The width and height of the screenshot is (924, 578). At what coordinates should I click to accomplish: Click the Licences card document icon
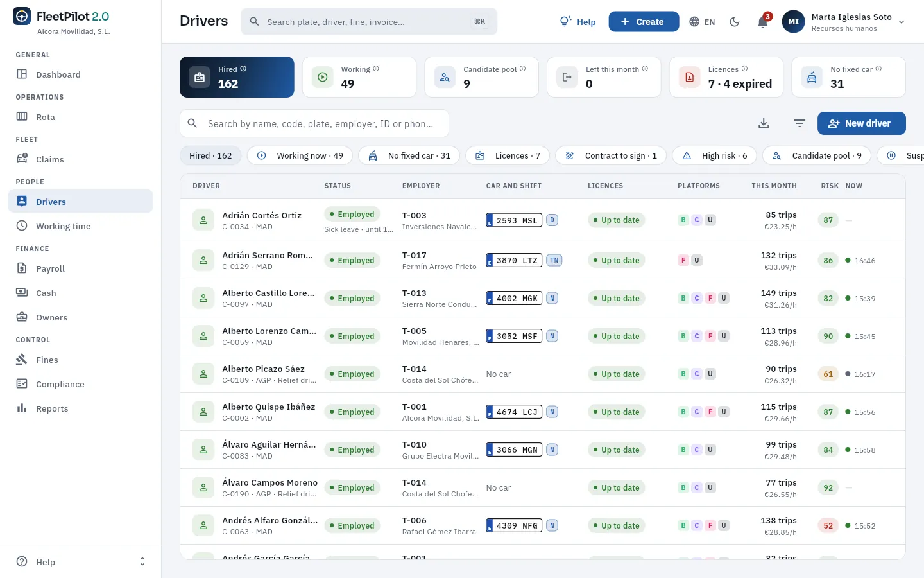pos(689,77)
